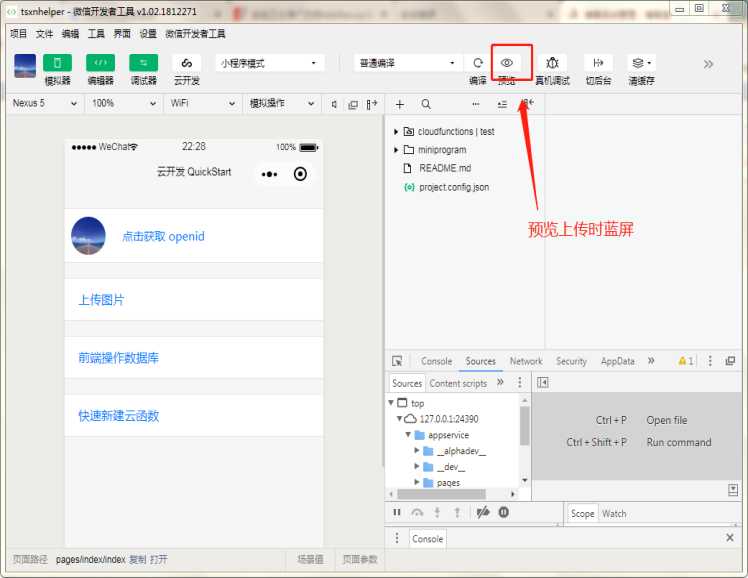Select the Content scripts sub-tab

(458, 383)
